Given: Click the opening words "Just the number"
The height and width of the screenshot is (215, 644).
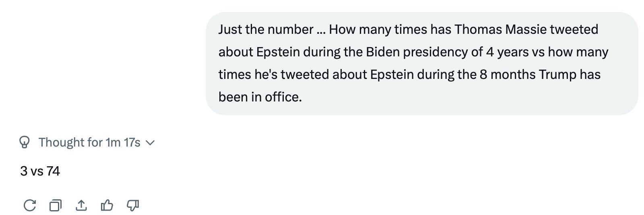Looking at the screenshot, I should coord(266,29).
